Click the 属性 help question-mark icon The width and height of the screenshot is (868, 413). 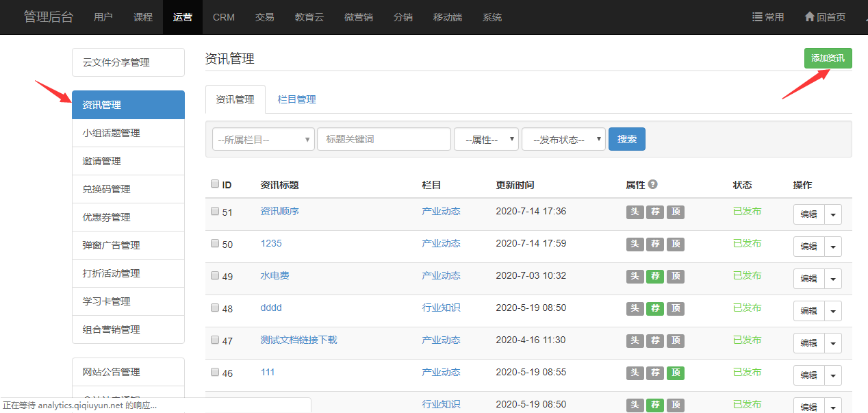[653, 184]
